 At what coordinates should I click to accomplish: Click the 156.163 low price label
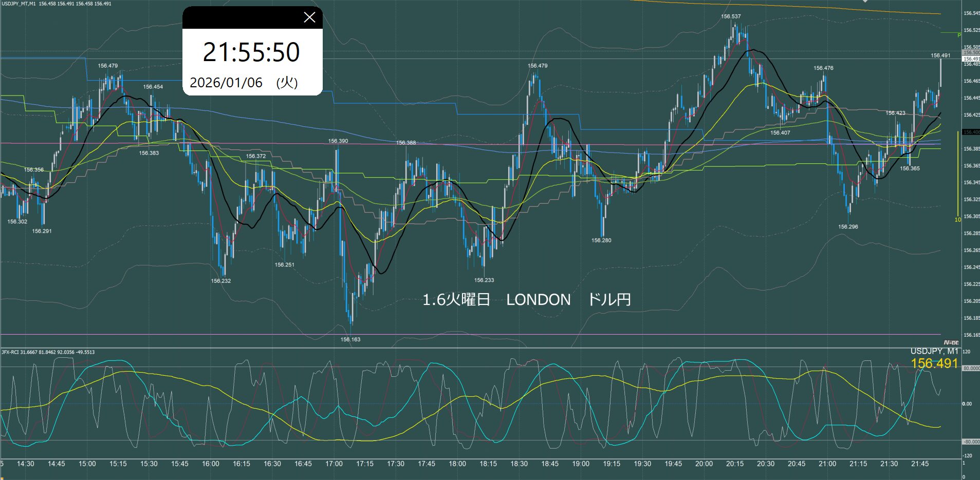(350, 339)
